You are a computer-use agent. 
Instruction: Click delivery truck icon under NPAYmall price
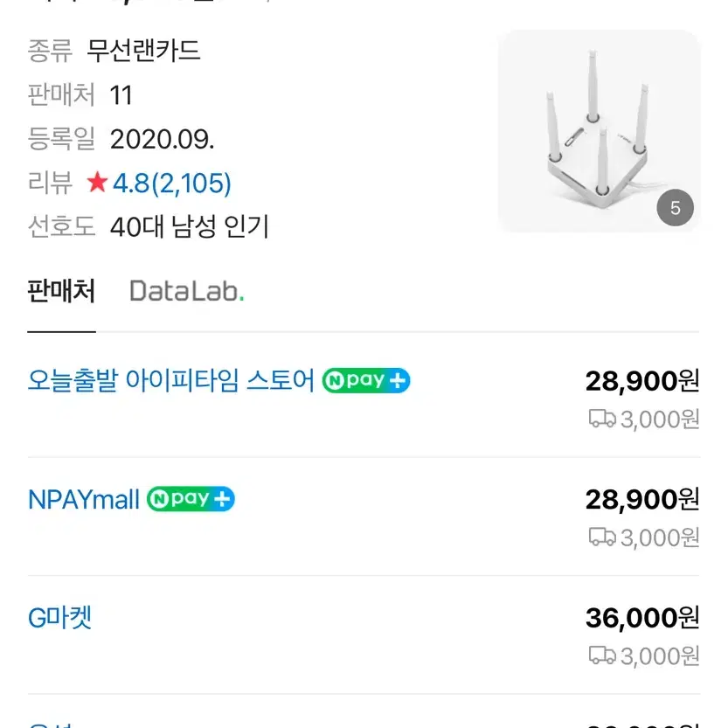coord(602,537)
